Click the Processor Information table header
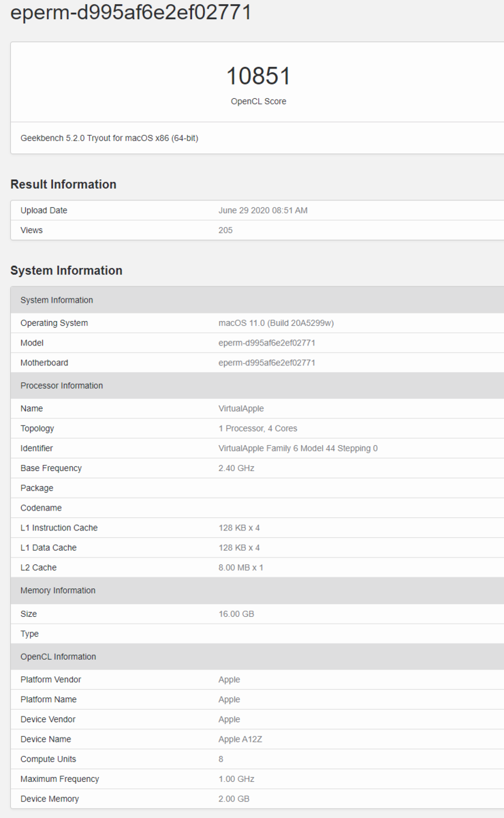The width and height of the screenshot is (504, 818). pyautogui.click(x=257, y=386)
